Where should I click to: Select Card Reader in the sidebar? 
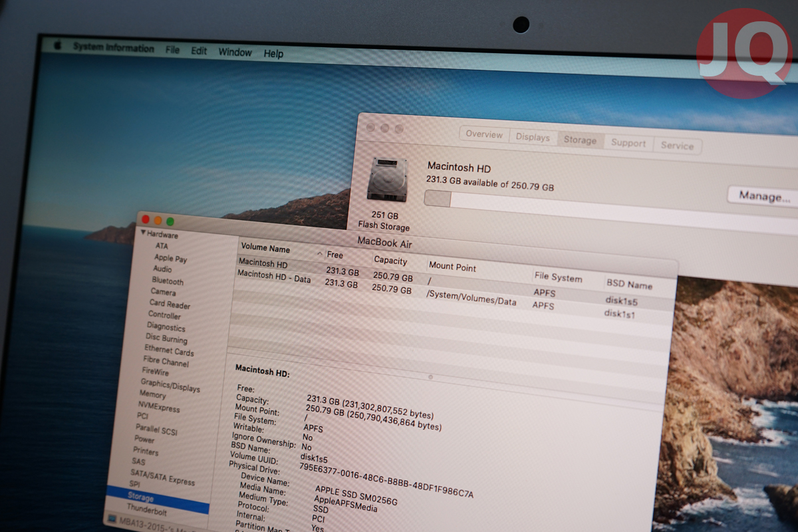point(170,304)
